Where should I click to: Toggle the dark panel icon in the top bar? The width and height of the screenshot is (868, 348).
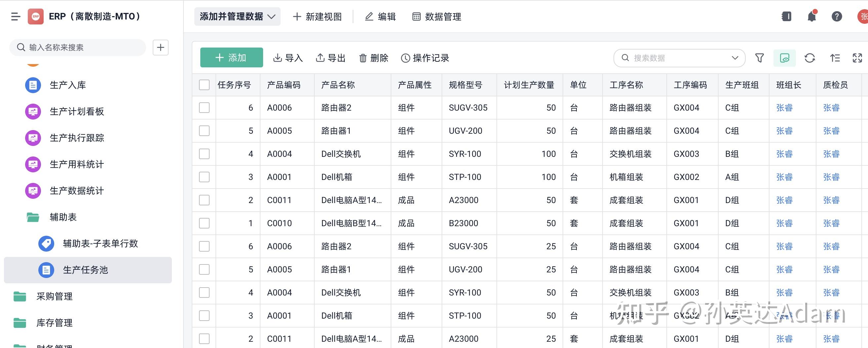coord(786,17)
